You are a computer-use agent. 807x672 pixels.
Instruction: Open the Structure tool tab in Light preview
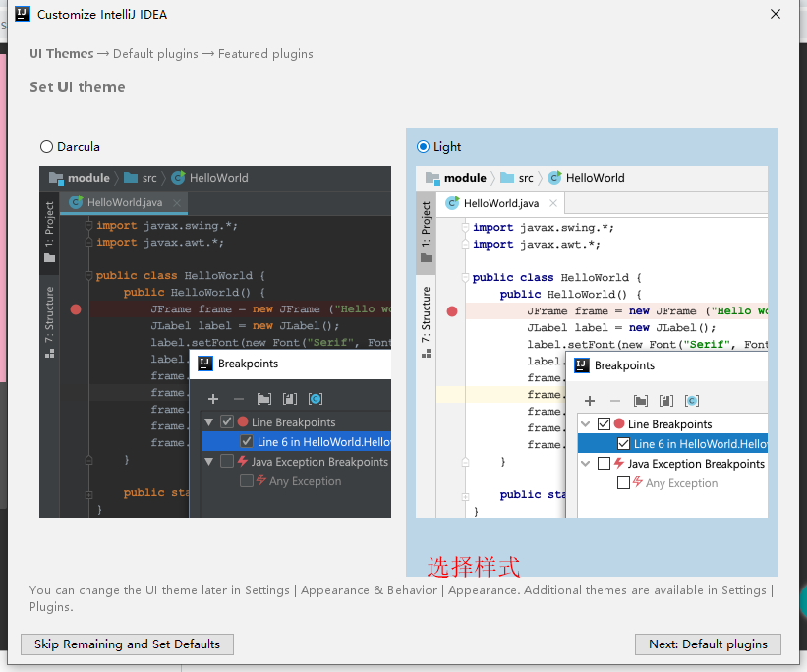pos(426,321)
